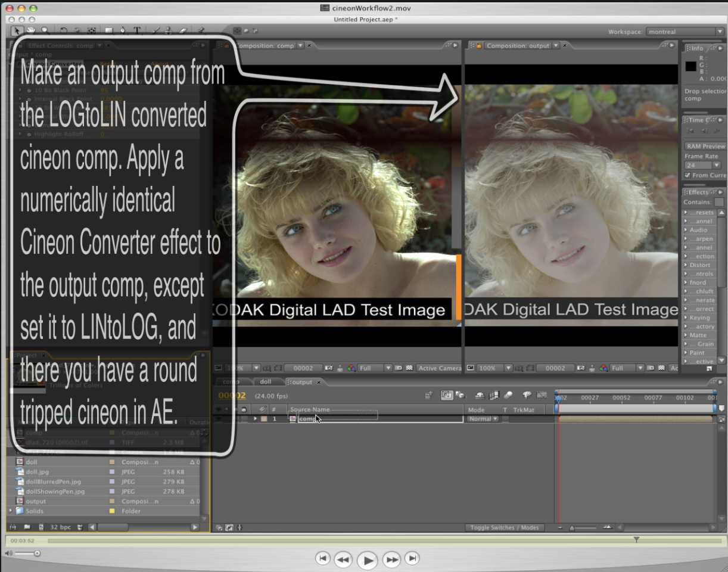Click the RAM Preview button
This screenshot has width=728, height=572.
point(705,146)
